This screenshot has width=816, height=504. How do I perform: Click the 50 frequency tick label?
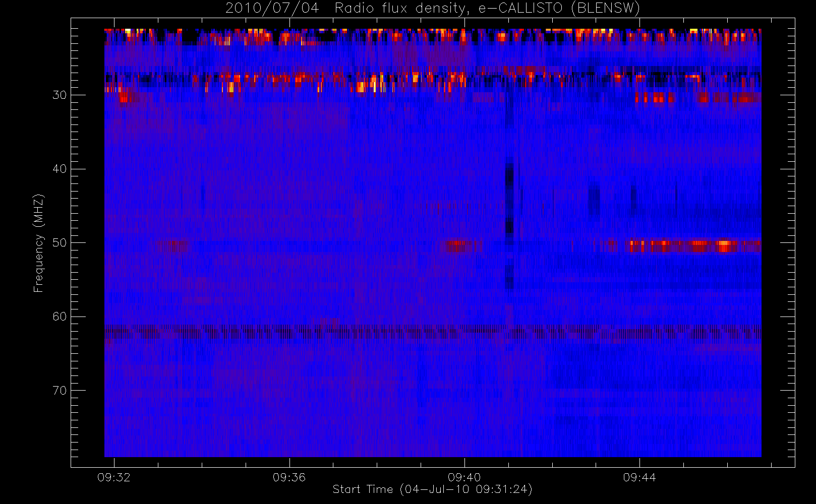[60, 242]
